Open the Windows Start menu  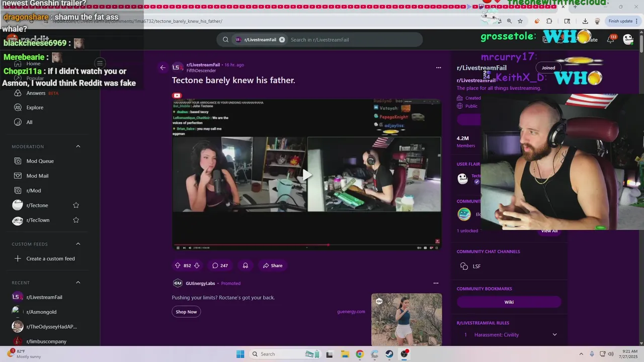pyautogui.click(x=240, y=354)
